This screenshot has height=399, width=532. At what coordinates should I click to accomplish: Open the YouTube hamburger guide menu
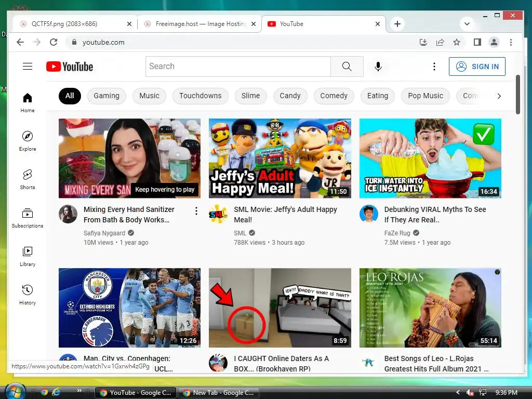28,66
